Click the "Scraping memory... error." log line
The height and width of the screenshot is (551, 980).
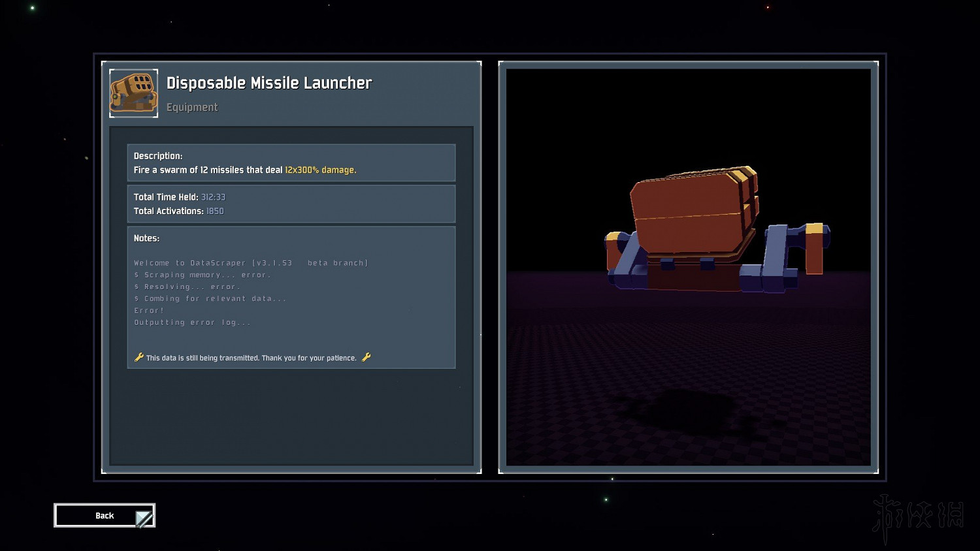pos(203,275)
